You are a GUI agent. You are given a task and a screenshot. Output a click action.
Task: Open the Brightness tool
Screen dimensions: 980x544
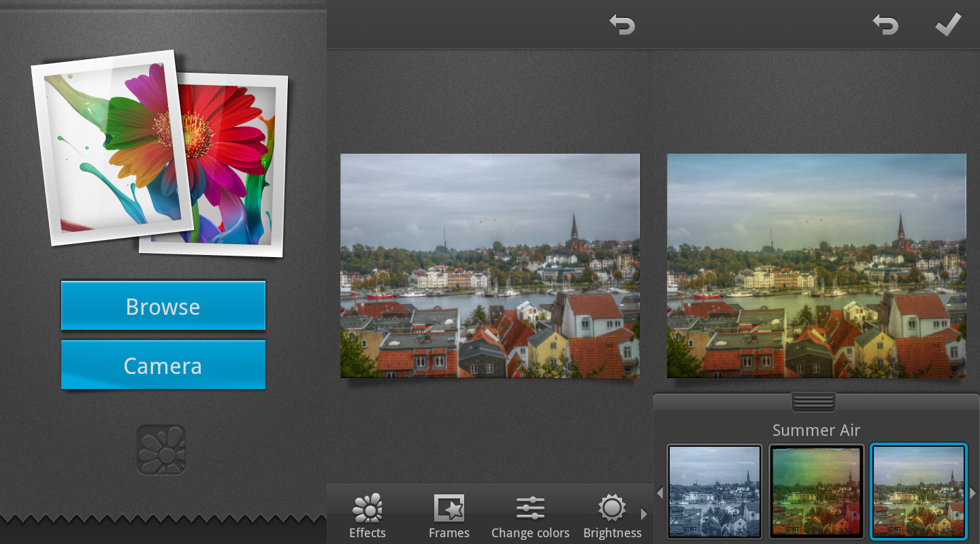[612, 517]
